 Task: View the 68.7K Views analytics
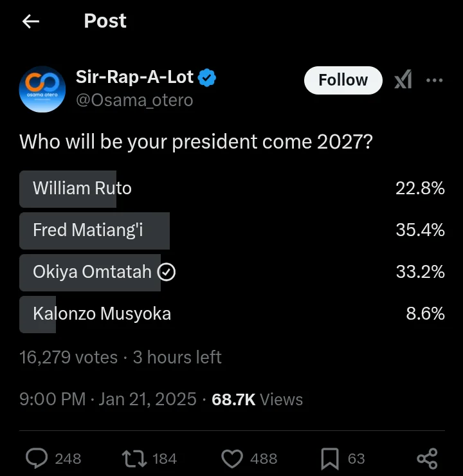[257, 399]
